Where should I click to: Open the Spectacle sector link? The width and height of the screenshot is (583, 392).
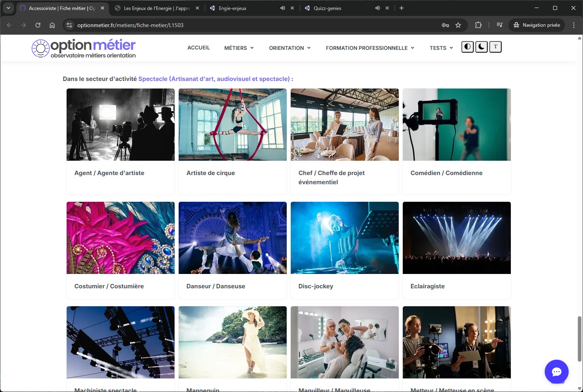(214, 79)
